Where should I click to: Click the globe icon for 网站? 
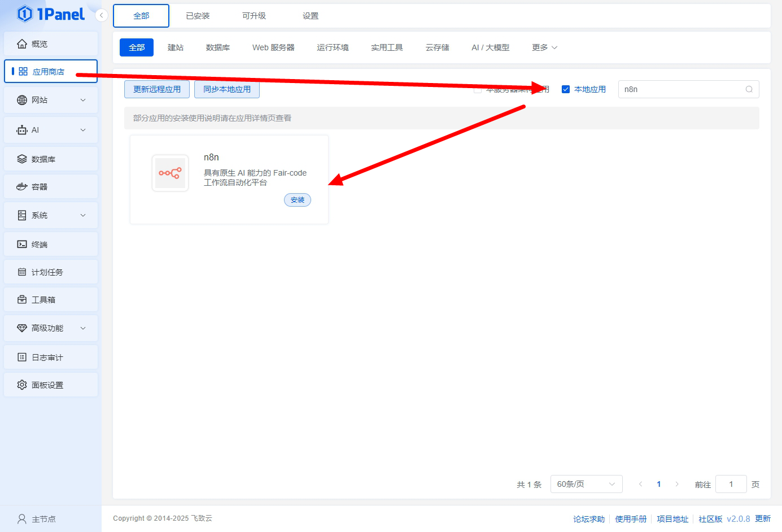(x=22, y=100)
